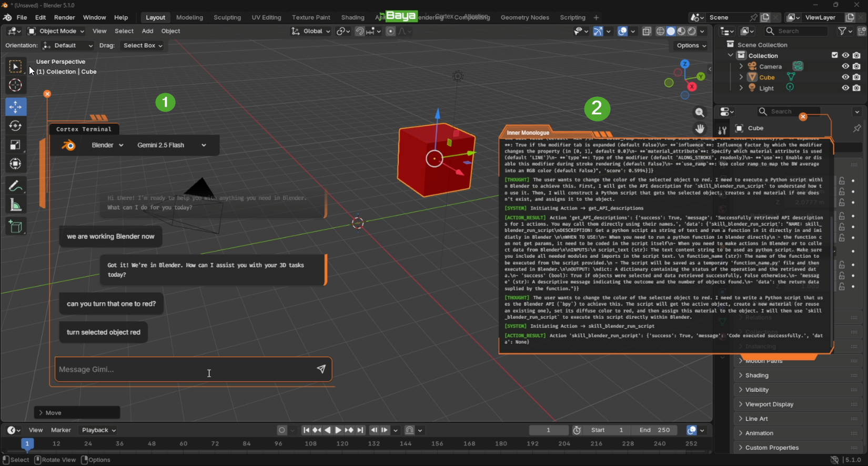This screenshot has width=868, height=466.
Task: Click the Options button in the viewport header
Action: coord(692,45)
